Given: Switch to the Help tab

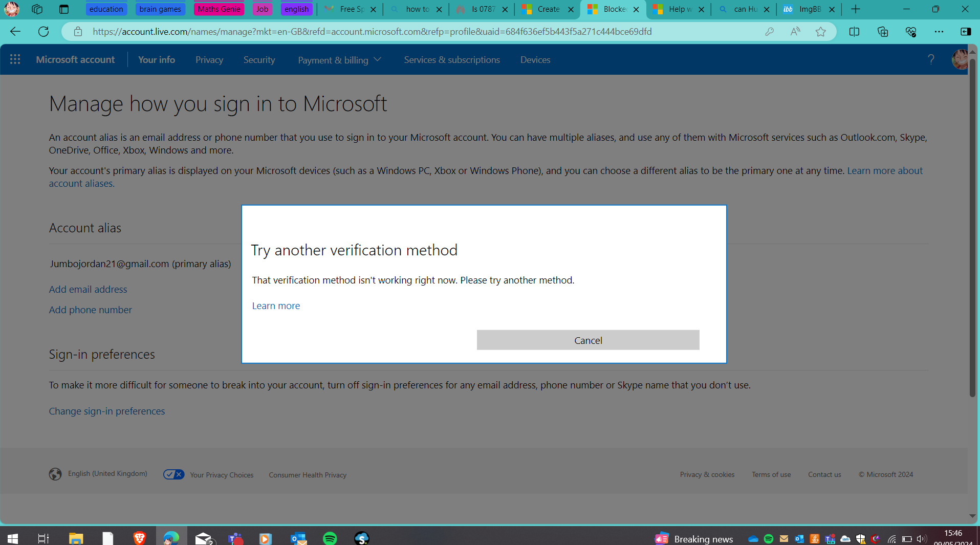Looking at the screenshot, I should 679,9.
